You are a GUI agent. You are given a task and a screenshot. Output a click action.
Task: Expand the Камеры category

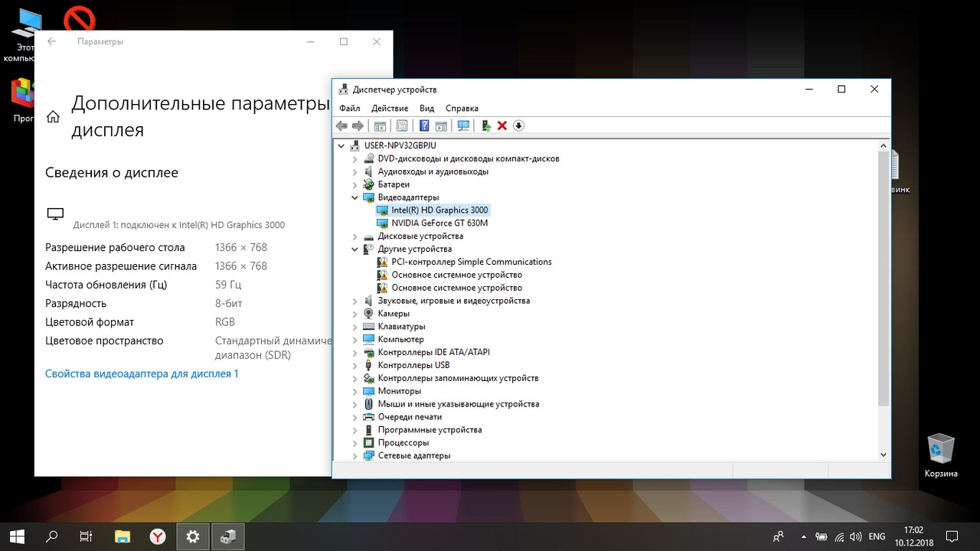coord(354,314)
